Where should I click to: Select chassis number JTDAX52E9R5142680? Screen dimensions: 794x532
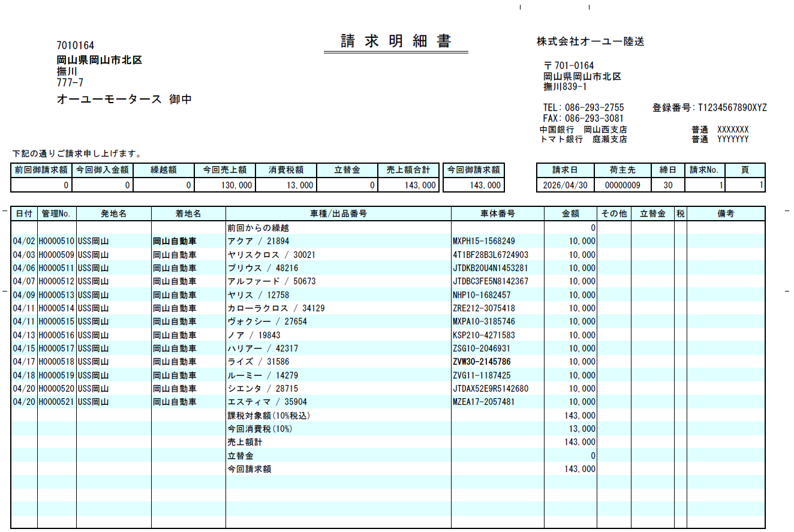pos(491,389)
